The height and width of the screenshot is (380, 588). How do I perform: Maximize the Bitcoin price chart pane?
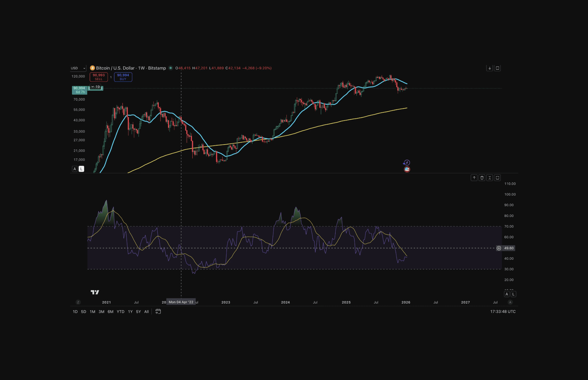497,68
